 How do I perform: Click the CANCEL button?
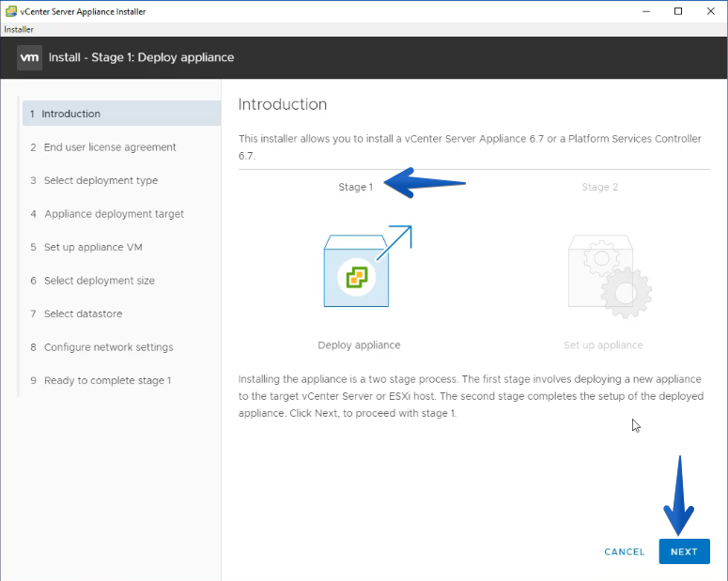625,552
